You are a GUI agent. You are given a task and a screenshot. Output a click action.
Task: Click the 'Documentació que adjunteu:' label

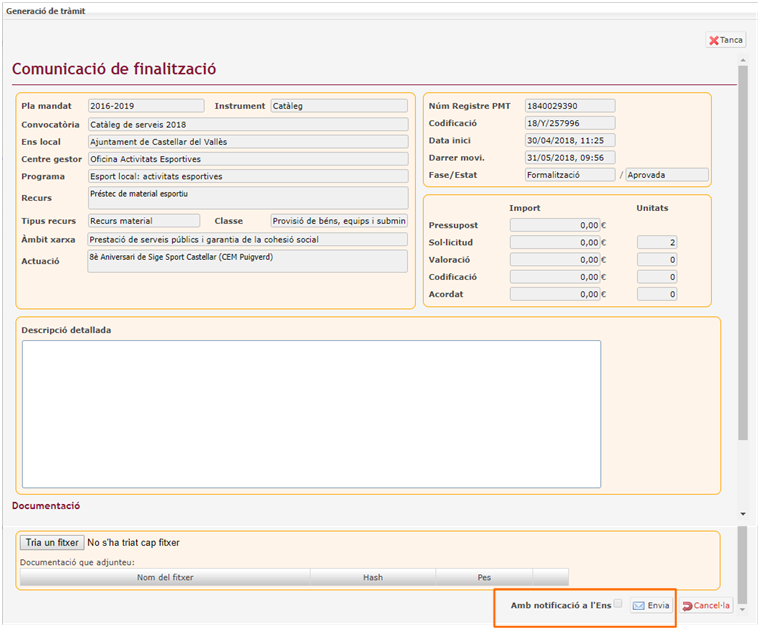pos(77,562)
